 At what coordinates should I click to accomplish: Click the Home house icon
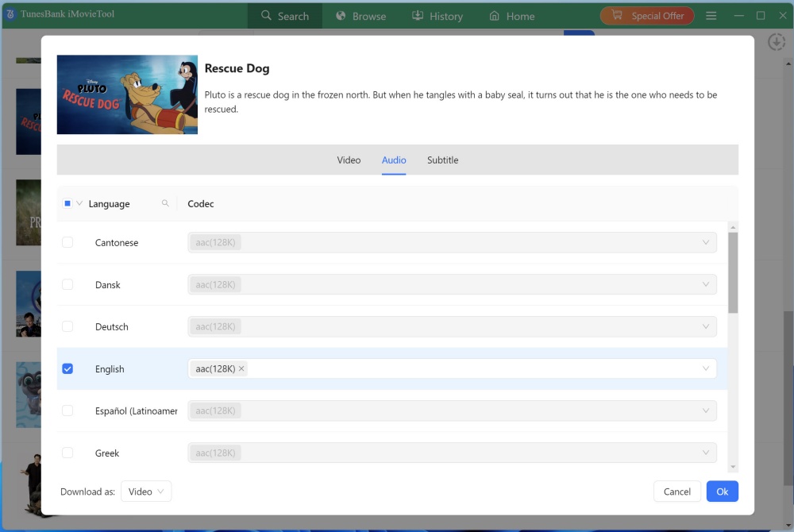[x=495, y=16]
